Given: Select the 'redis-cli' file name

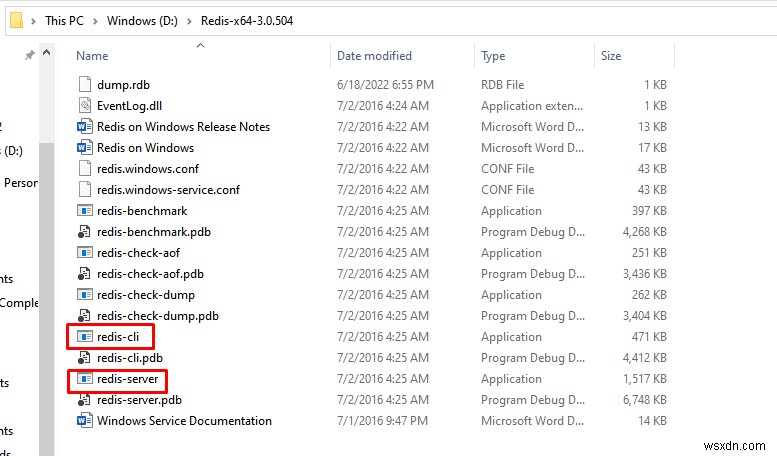Looking at the screenshot, I should click(118, 337).
